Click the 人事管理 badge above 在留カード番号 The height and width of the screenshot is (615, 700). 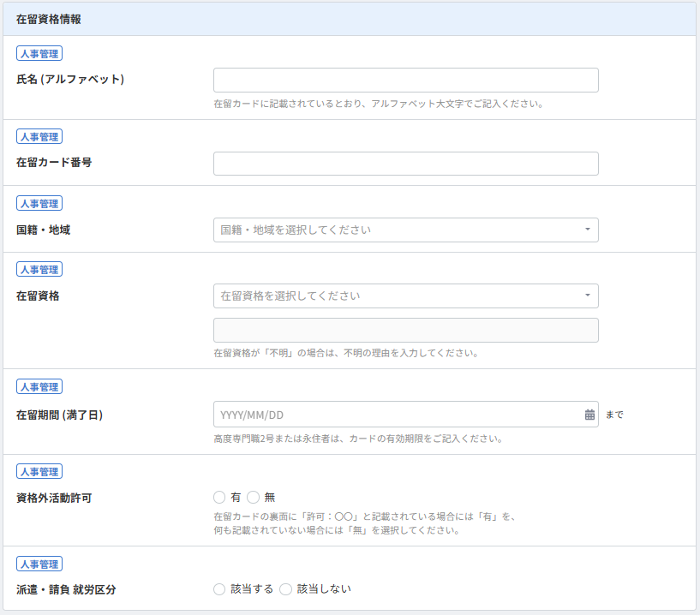[x=39, y=136]
